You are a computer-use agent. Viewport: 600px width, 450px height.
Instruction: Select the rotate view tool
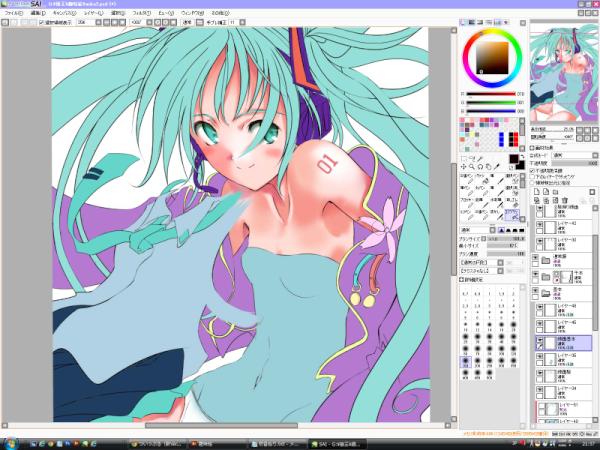coord(480,167)
